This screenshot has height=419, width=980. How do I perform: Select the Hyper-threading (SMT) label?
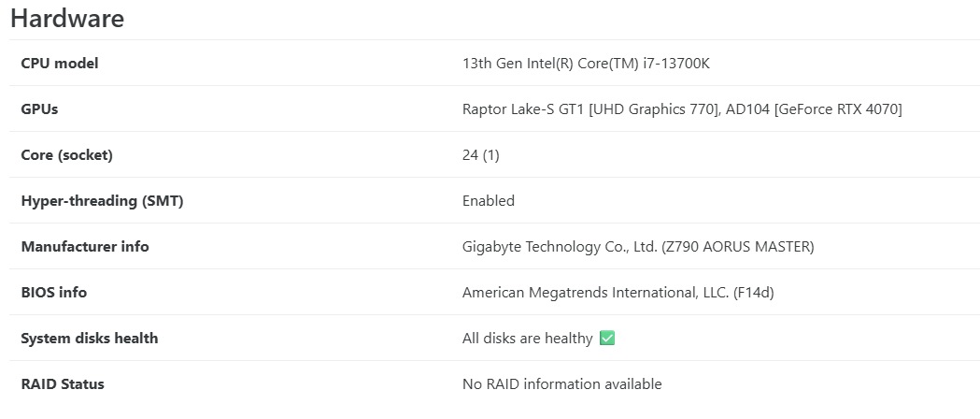pos(102,201)
